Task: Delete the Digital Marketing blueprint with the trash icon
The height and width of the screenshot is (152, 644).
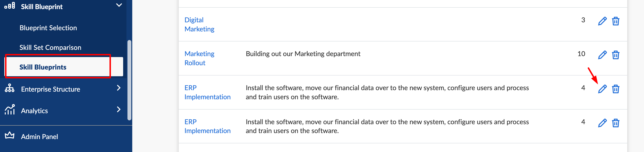Action: pos(615,21)
